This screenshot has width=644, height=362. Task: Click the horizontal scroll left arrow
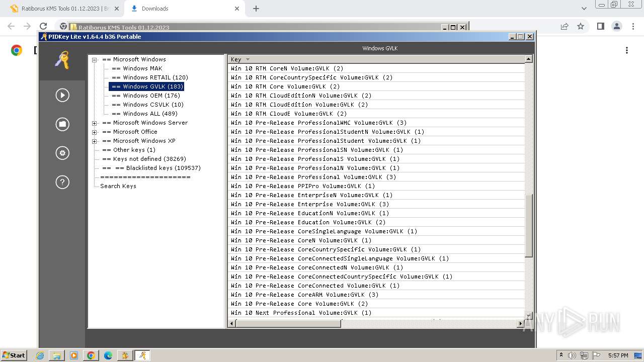coord(232,323)
